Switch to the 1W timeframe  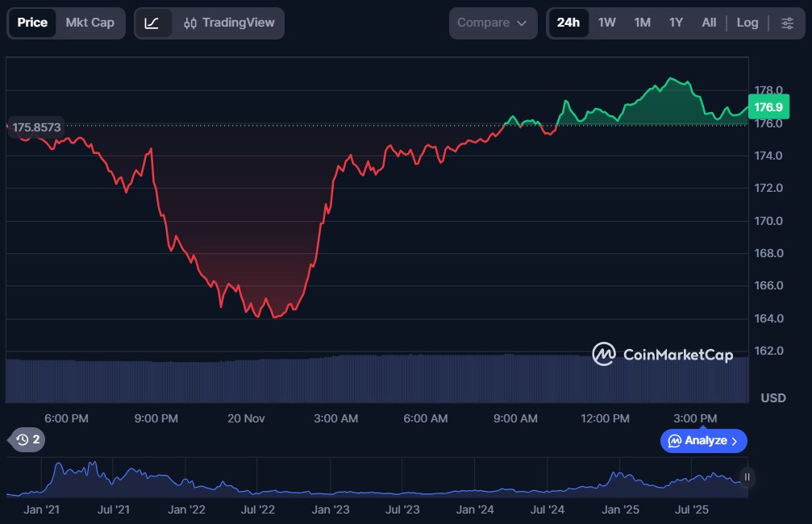click(606, 23)
